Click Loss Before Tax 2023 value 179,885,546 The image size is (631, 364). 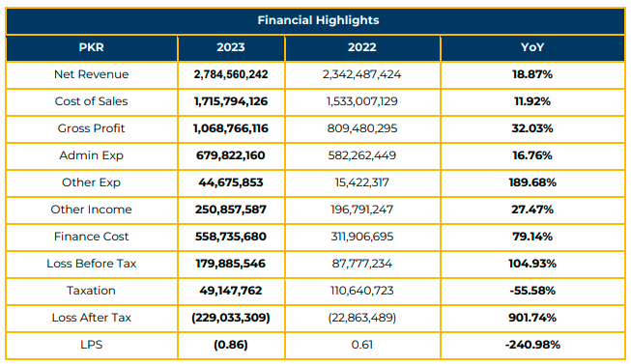coord(231,264)
